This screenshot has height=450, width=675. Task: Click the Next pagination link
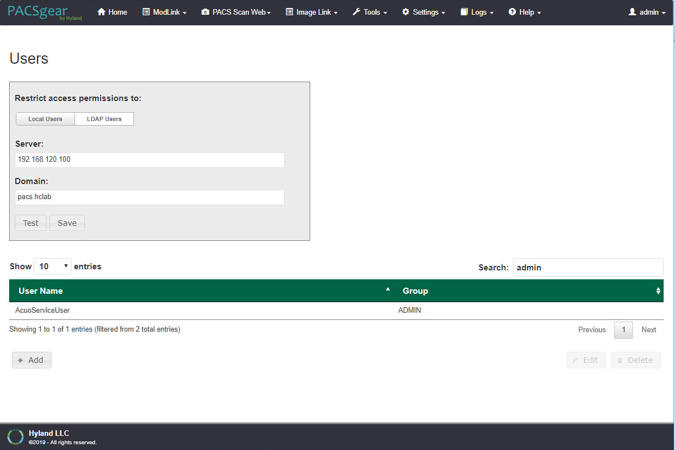coord(649,330)
